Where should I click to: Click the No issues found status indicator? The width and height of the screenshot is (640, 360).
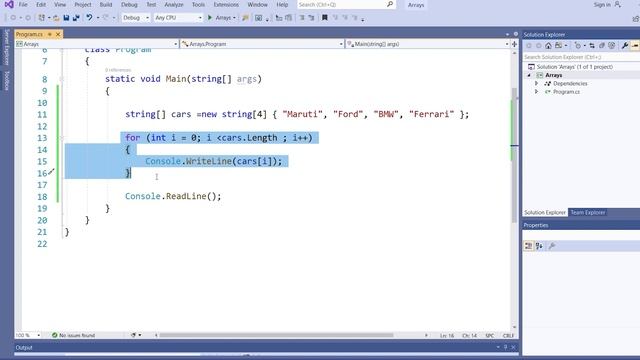click(x=73, y=335)
